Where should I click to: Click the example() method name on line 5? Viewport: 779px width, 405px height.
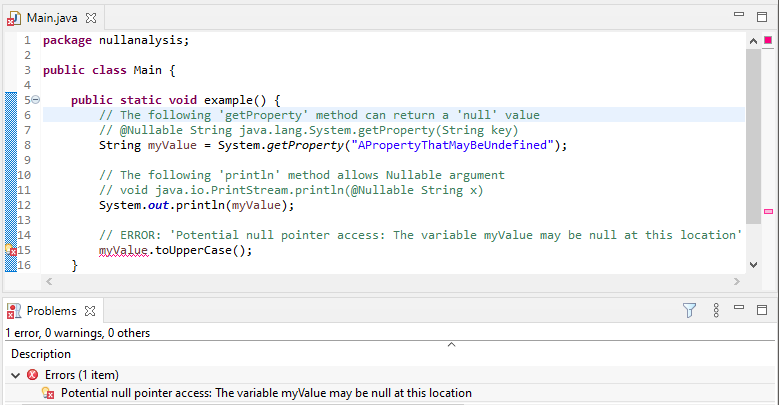pos(228,100)
